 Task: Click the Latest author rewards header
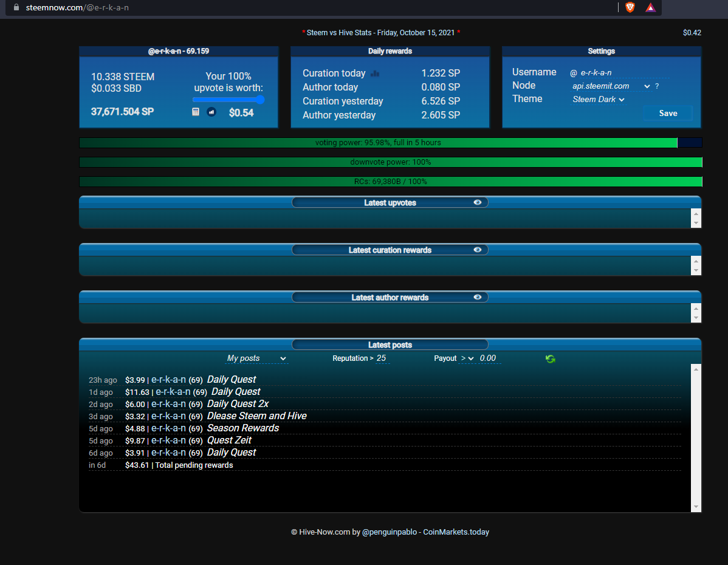point(390,297)
